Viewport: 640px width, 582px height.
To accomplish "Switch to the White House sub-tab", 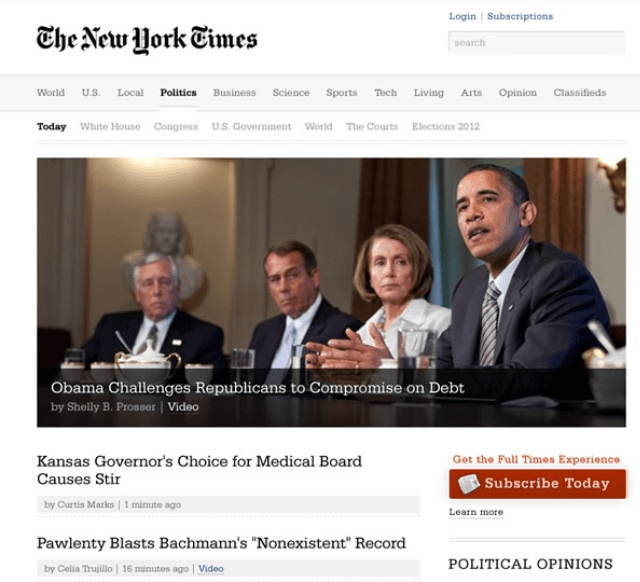I will (110, 127).
